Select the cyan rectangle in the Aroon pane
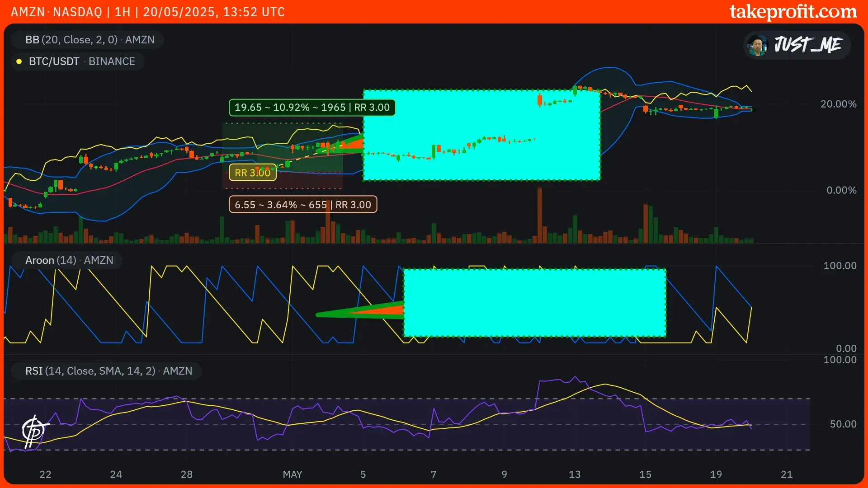 [534, 303]
